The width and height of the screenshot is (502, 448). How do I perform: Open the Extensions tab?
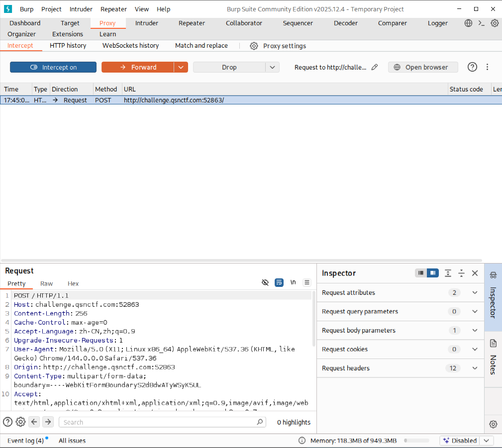(68, 34)
